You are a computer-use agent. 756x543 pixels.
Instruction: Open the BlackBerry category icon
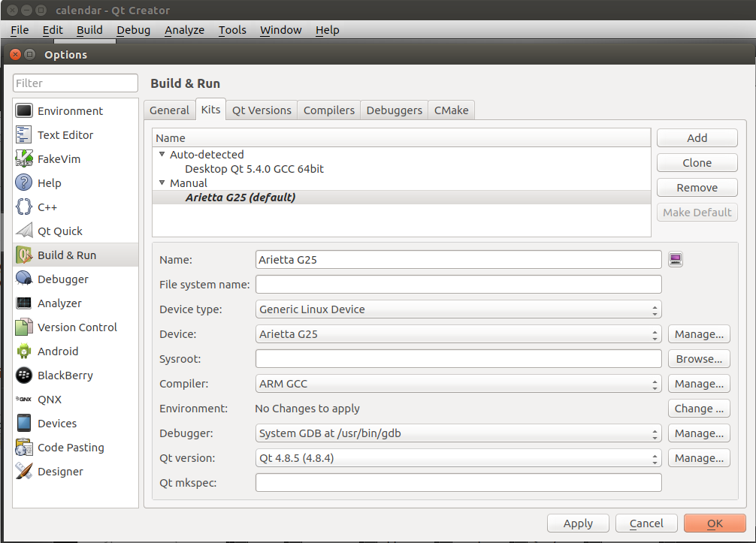pos(23,376)
